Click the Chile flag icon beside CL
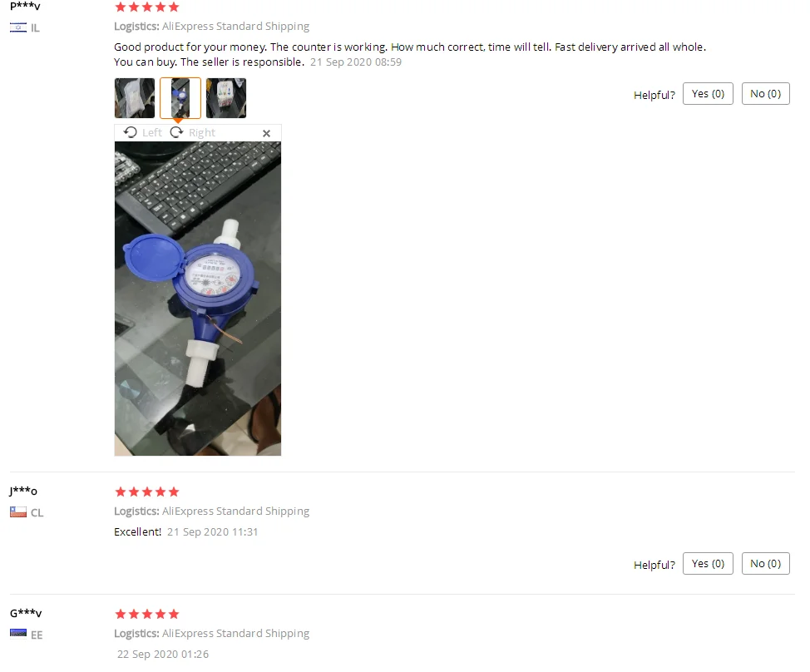This screenshot has width=810, height=672. [18, 511]
